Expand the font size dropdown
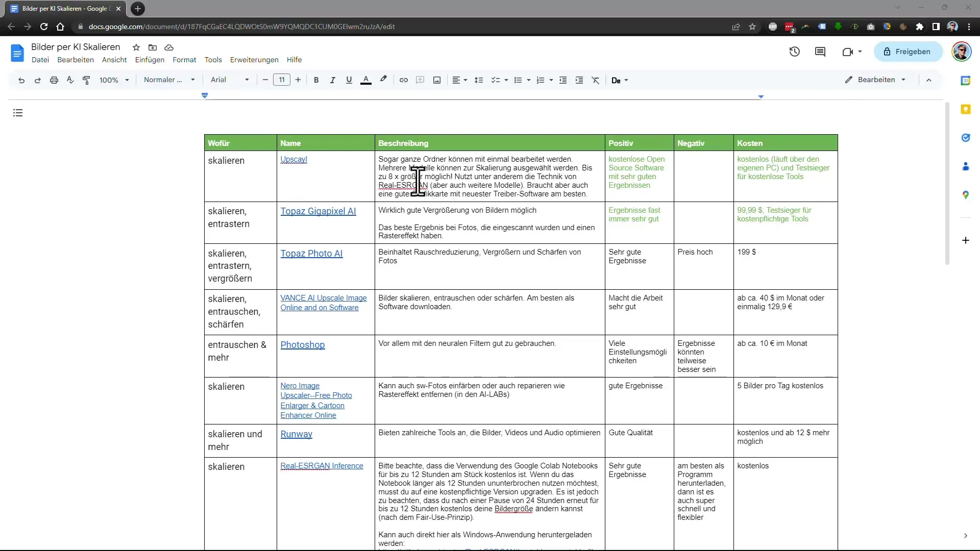This screenshot has width=980, height=551. 281,80
